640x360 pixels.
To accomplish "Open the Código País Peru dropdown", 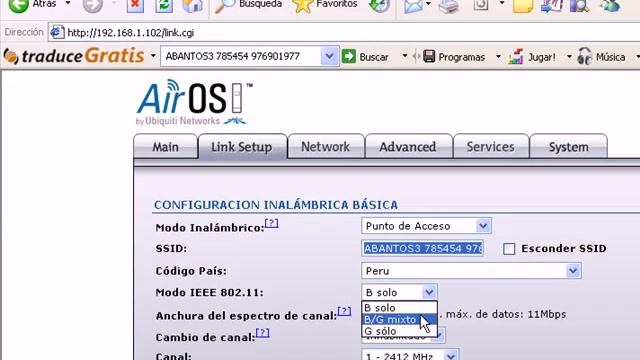I will [x=471, y=271].
